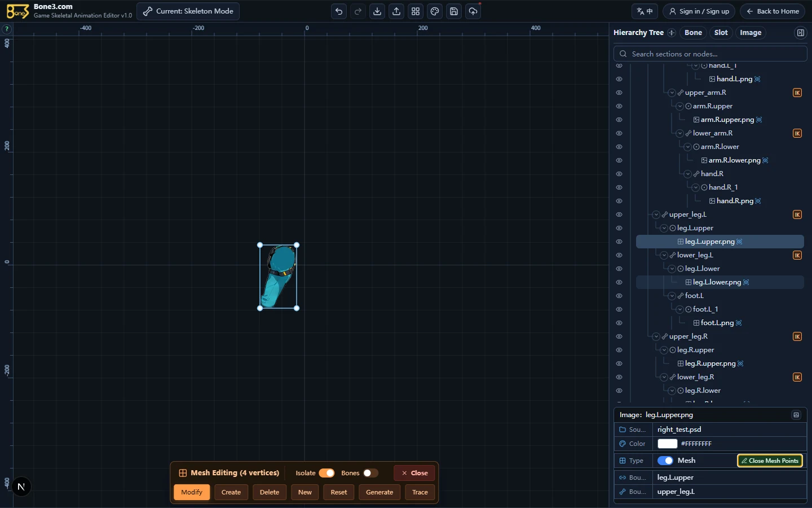Switch to the Image tab
This screenshot has width=812, height=508.
point(751,33)
